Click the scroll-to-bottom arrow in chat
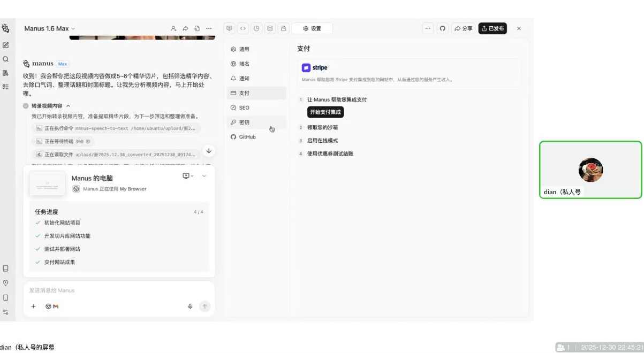 (209, 151)
